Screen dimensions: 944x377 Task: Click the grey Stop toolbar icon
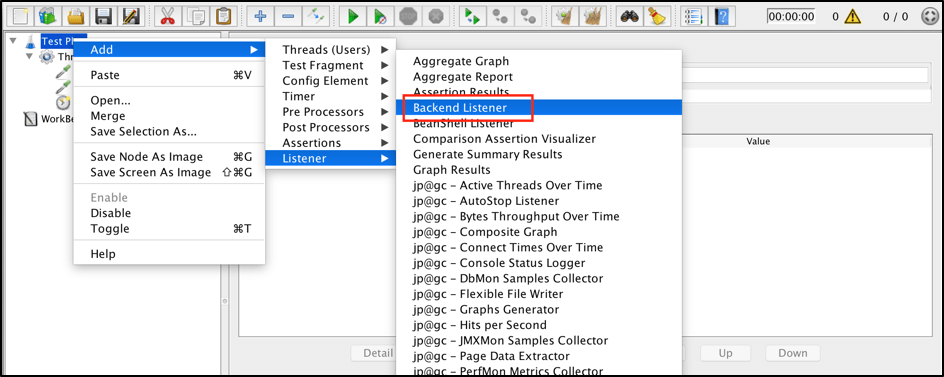click(x=408, y=16)
